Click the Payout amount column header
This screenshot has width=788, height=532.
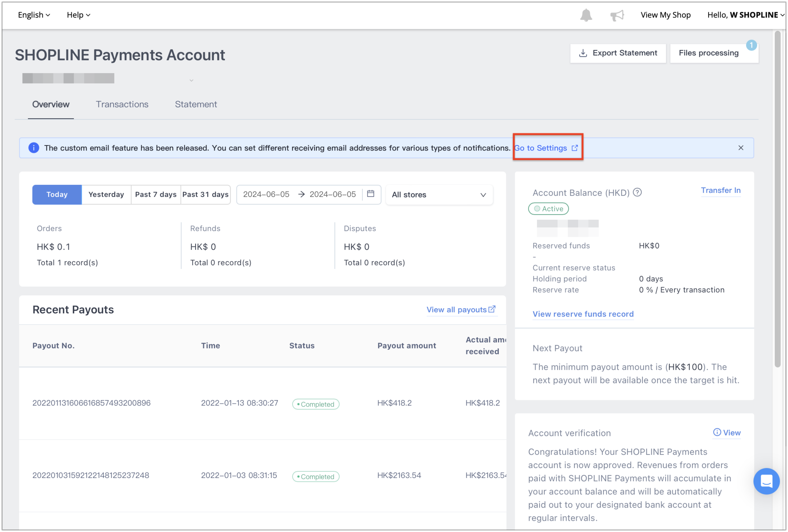pos(406,346)
